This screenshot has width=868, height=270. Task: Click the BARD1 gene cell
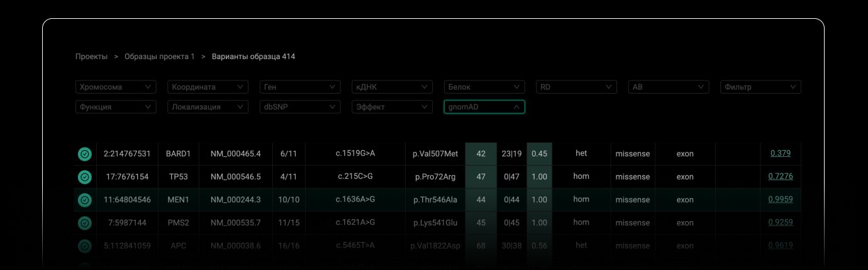coord(178,154)
